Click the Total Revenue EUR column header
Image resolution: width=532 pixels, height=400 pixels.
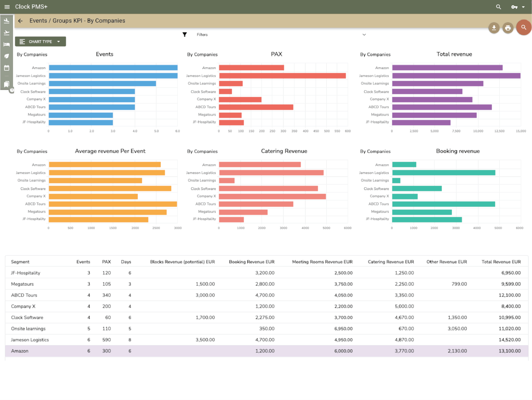point(501,262)
